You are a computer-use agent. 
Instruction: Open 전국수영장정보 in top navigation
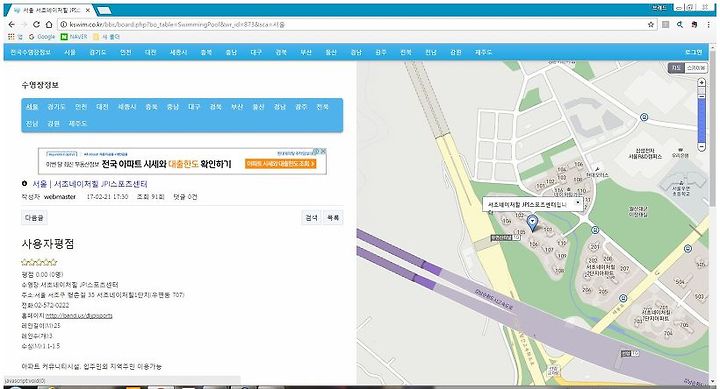pos(30,52)
